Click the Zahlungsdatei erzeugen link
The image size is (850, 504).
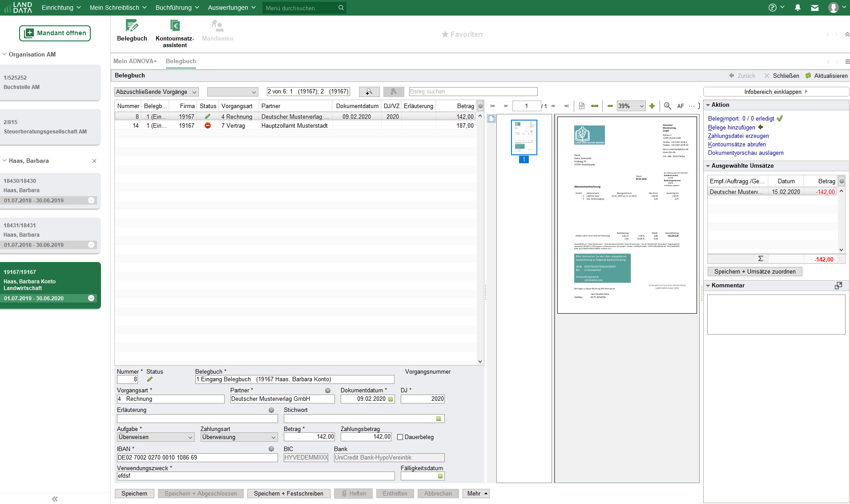click(x=738, y=136)
